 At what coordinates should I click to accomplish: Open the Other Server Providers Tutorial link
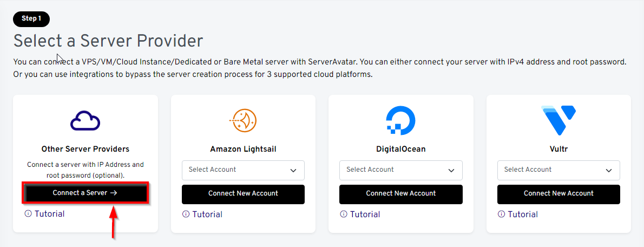(x=50, y=214)
